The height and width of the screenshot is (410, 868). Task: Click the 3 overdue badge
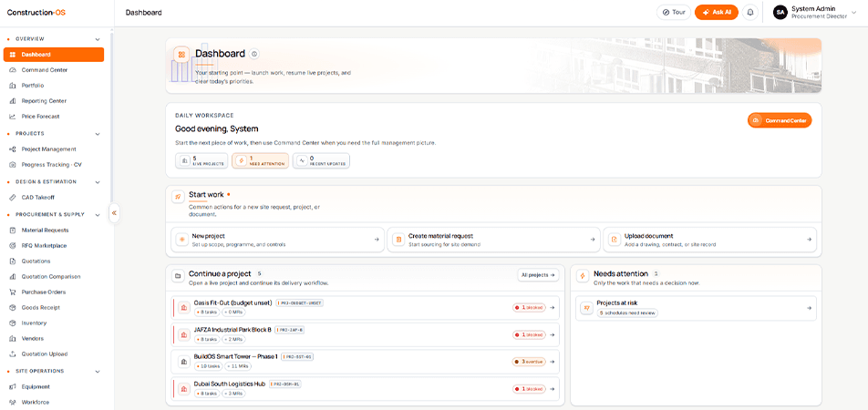529,362
